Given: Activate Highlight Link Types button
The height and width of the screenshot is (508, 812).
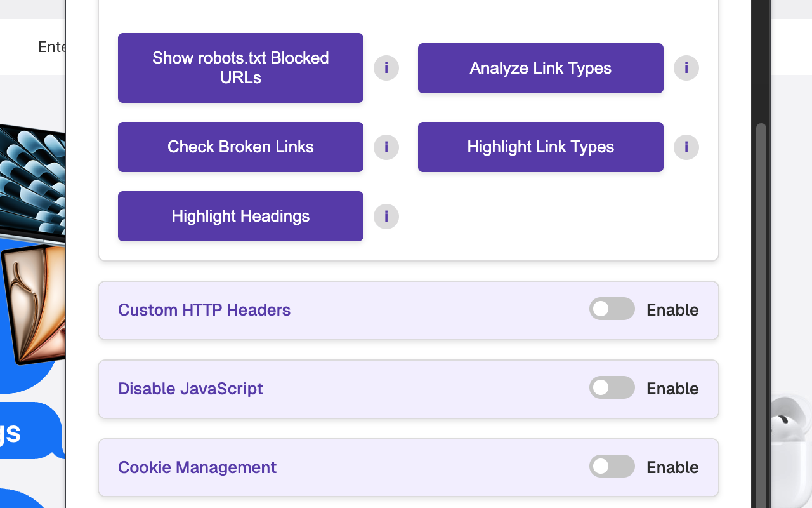Looking at the screenshot, I should coord(540,147).
